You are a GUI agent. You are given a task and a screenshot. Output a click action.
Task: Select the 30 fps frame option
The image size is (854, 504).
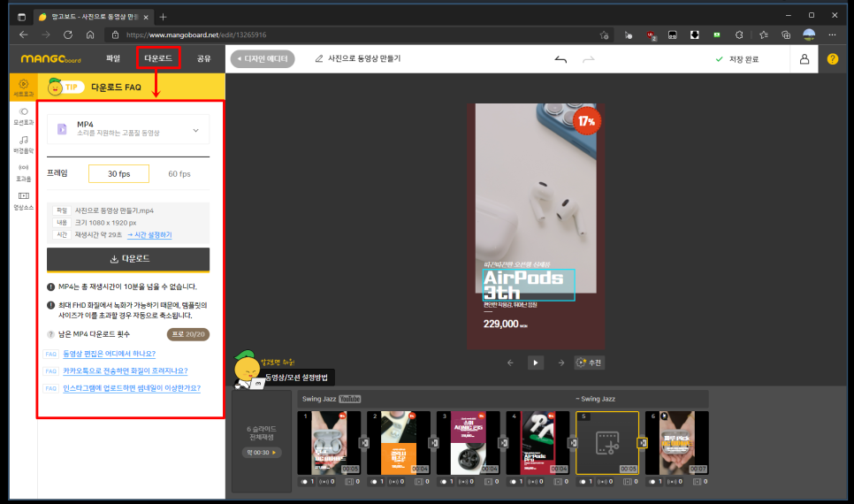pyautogui.click(x=118, y=174)
